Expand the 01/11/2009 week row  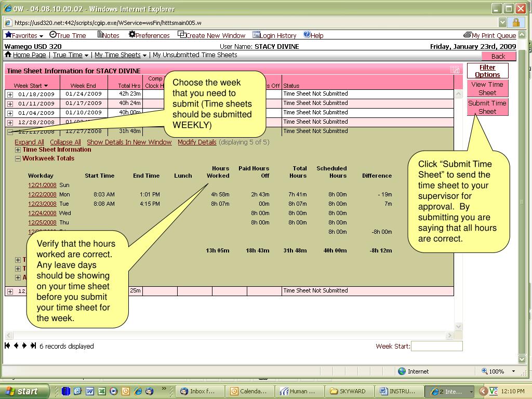(10, 104)
